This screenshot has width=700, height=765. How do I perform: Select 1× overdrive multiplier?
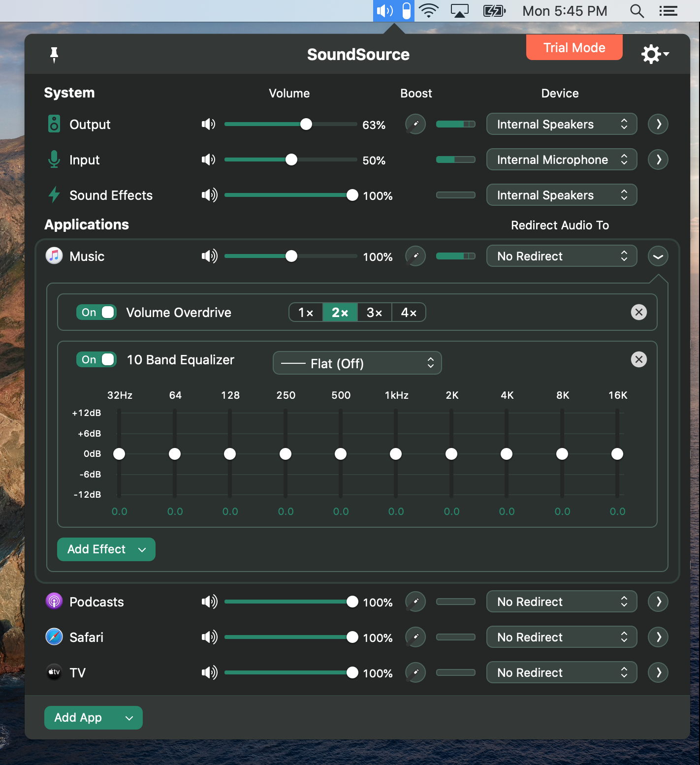click(306, 312)
